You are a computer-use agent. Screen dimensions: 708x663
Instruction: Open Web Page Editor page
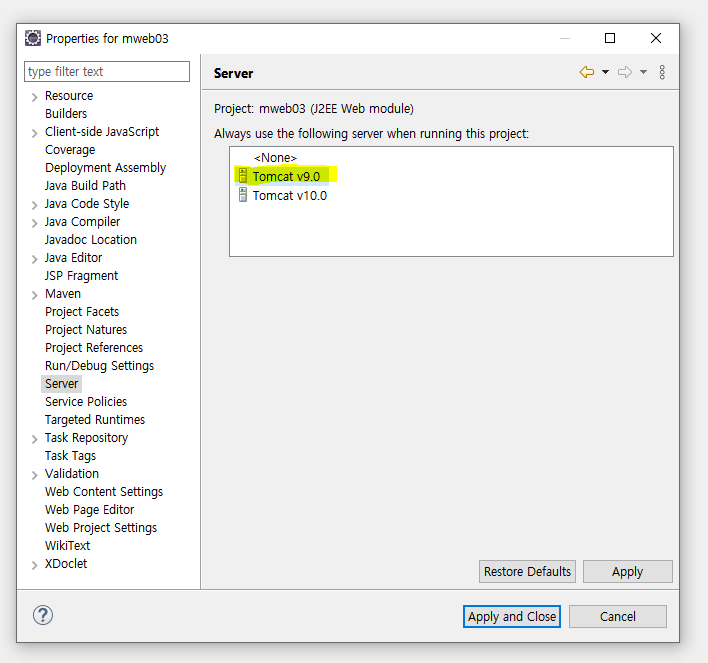[x=89, y=510]
